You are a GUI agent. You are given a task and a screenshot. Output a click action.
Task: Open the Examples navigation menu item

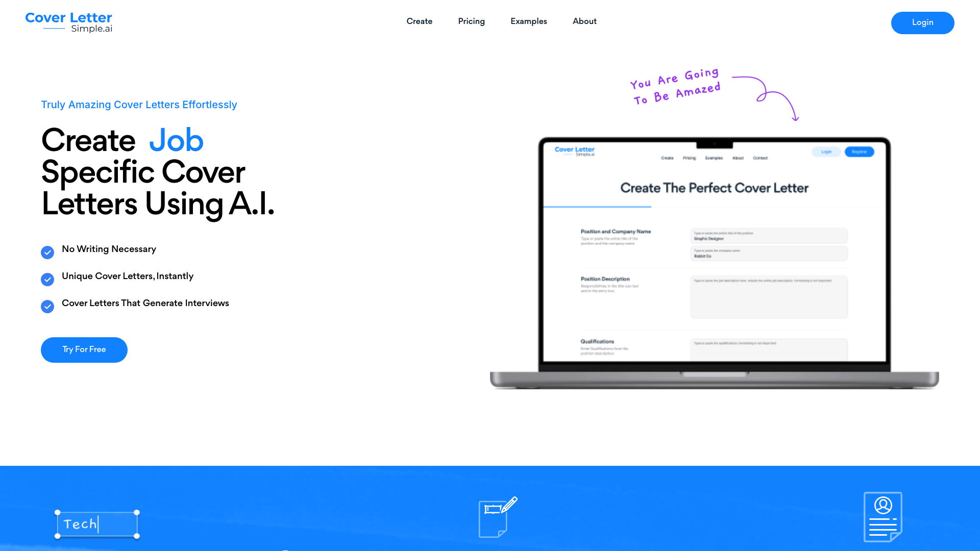coord(528,21)
